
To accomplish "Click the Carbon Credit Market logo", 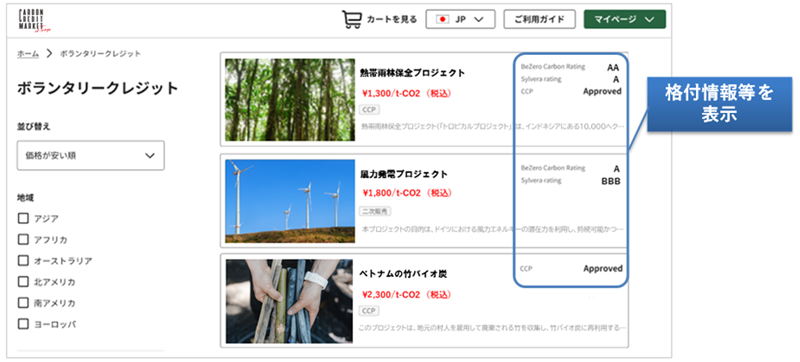I will point(35,20).
